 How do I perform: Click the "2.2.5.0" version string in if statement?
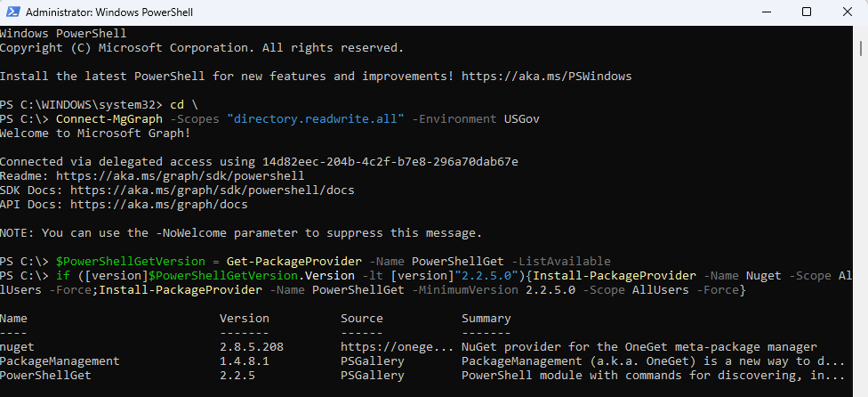(486, 276)
